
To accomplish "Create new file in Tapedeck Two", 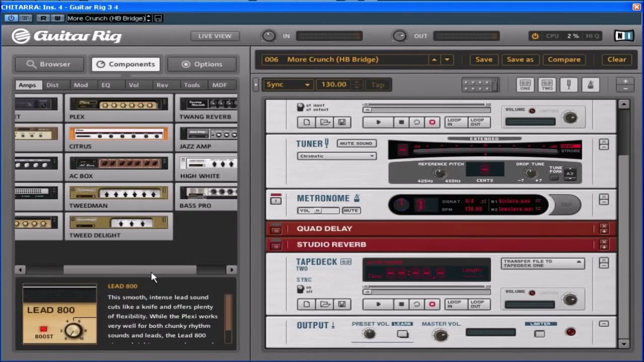I will click(x=306, y=304).
